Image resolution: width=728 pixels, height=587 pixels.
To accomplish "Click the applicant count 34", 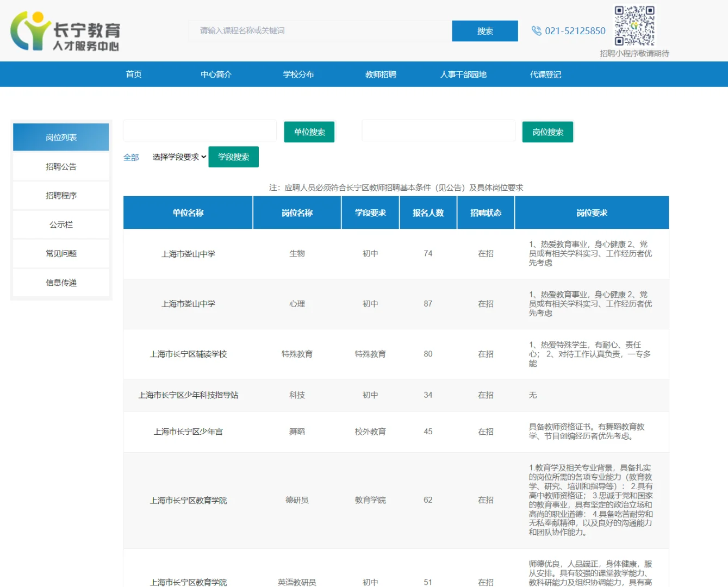I will click(x=428, y=395).
